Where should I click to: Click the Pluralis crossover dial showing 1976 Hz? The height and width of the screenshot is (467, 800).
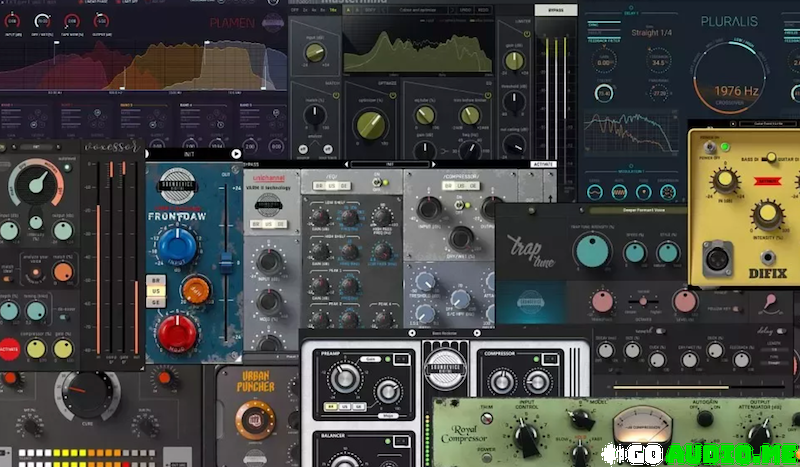[730, 78]
